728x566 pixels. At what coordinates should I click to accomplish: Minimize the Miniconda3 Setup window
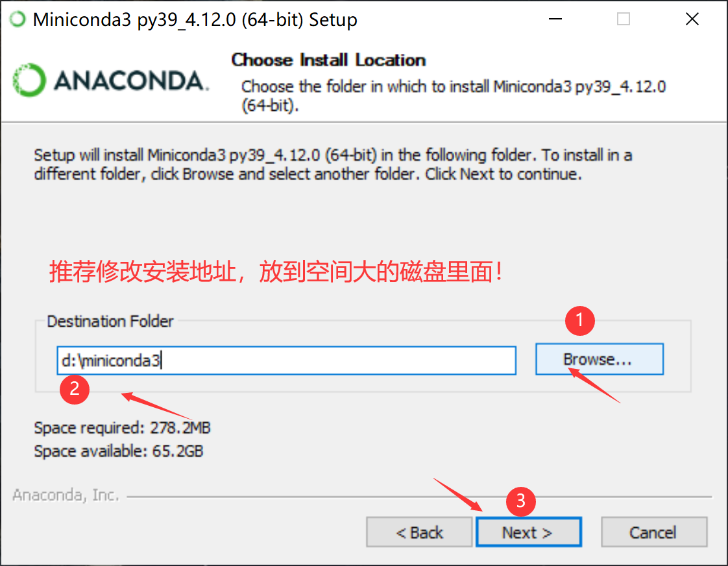click(555, 19)
